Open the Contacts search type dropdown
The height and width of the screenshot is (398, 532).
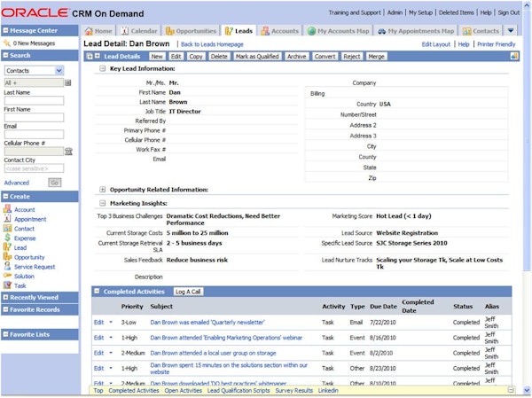(59, 71)
